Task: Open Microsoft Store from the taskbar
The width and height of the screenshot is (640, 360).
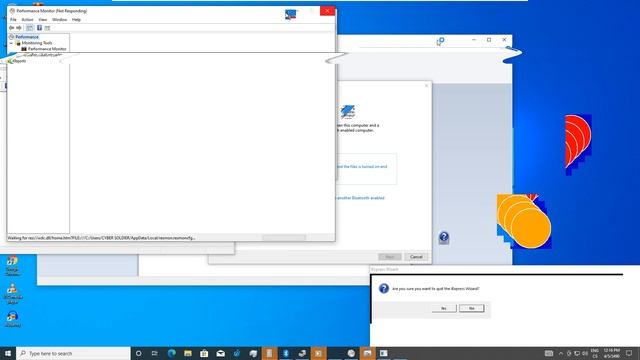Action: point(204,353)
